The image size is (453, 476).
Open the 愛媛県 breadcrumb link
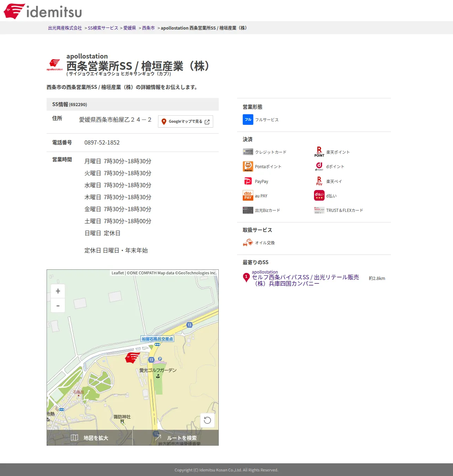coord(129,28)
